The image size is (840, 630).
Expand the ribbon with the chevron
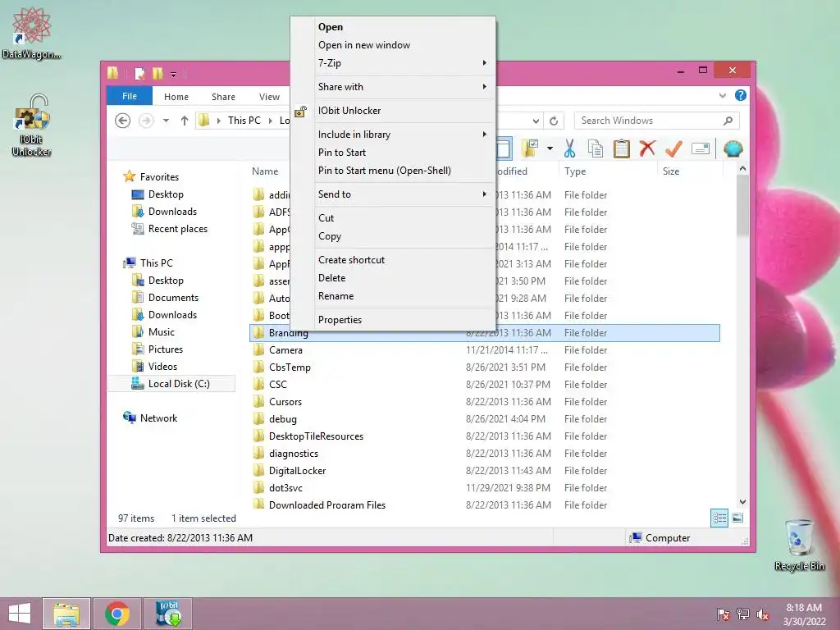[722, 95]
